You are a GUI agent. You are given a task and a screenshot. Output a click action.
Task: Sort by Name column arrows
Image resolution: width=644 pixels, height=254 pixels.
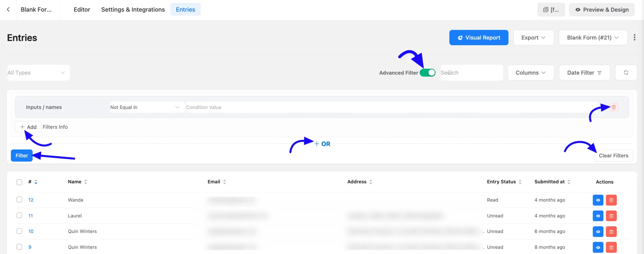(x=86, y=182)
